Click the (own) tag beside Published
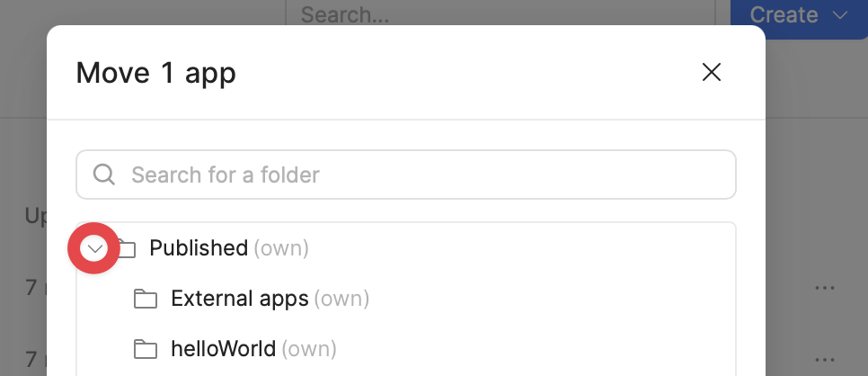 tap(281, 248)
